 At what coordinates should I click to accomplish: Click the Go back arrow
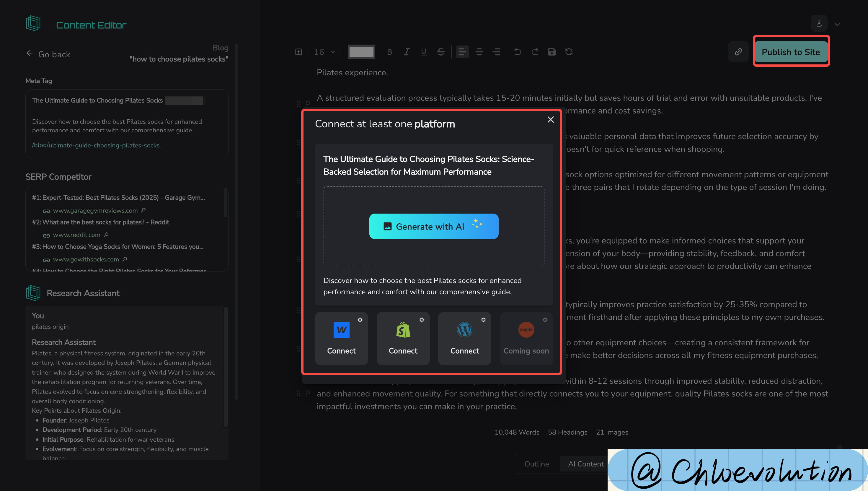30,53
